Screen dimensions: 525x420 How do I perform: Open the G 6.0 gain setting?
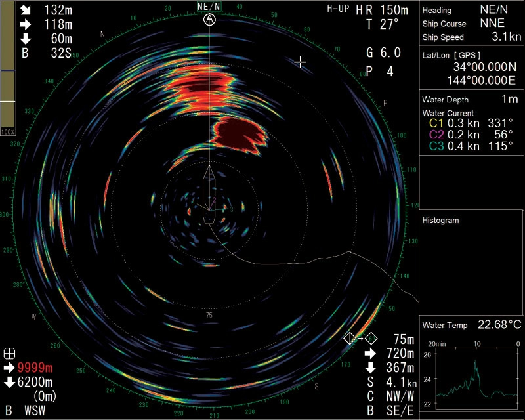coord(383,52)
